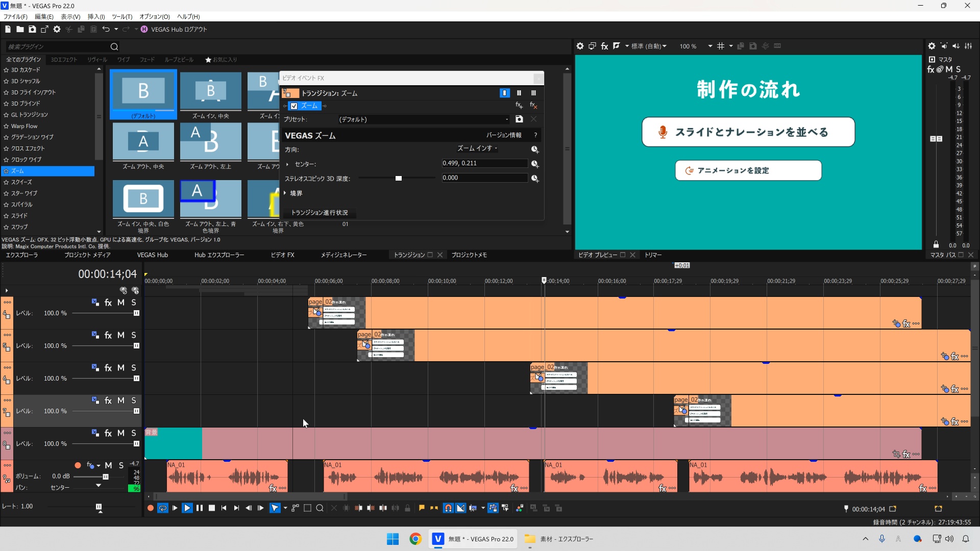Viewport: 980px width, 551px height.
Task: Adjust the playback レート slider
Action: click(99, 507)
